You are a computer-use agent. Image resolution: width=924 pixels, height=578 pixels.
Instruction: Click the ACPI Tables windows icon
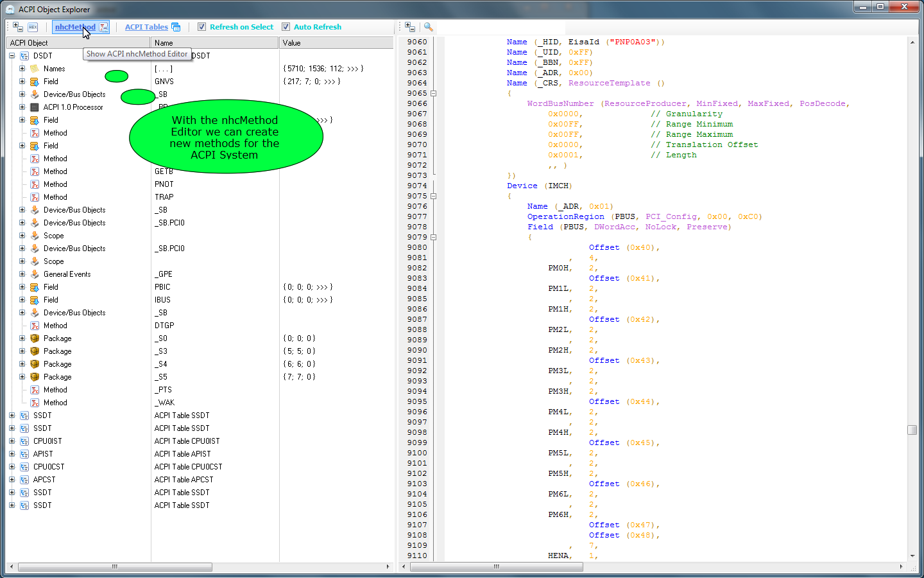(x=176, y=27)
